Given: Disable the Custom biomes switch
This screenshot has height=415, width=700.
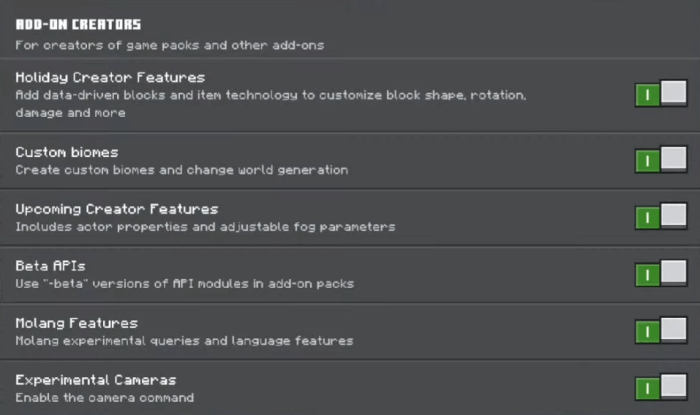Looking at the screenshot, I should point(660,160).
